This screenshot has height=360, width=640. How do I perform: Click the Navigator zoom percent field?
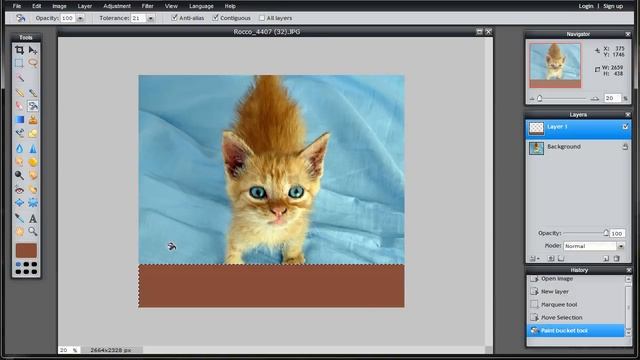(612, 98)
